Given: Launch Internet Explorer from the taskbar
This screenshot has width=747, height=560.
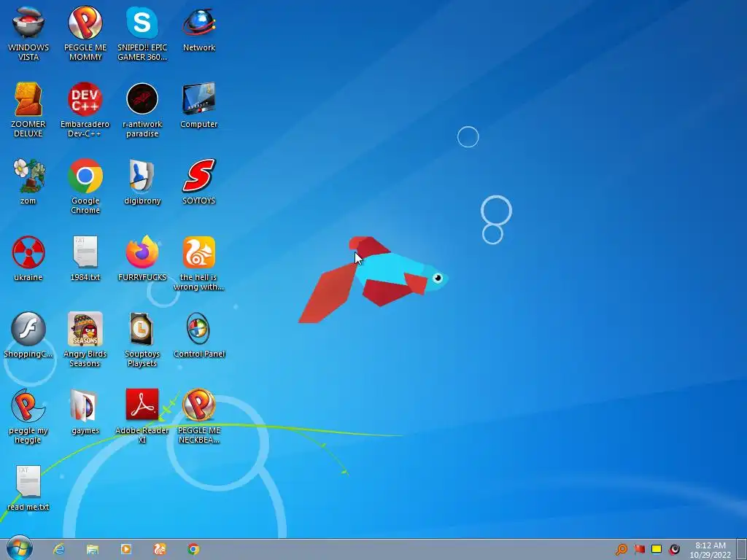Looking at the screenshot, I should (x=59, y=549).
